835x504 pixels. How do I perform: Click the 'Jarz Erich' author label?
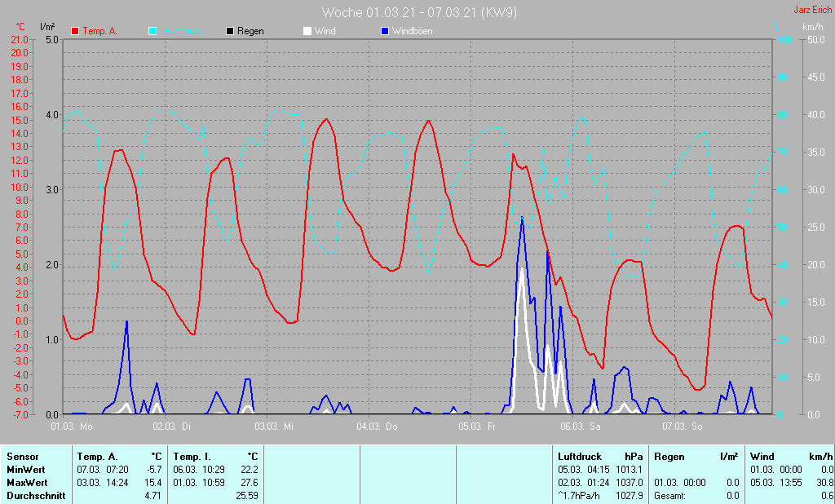pyautogui.click(x=813, y=10)
